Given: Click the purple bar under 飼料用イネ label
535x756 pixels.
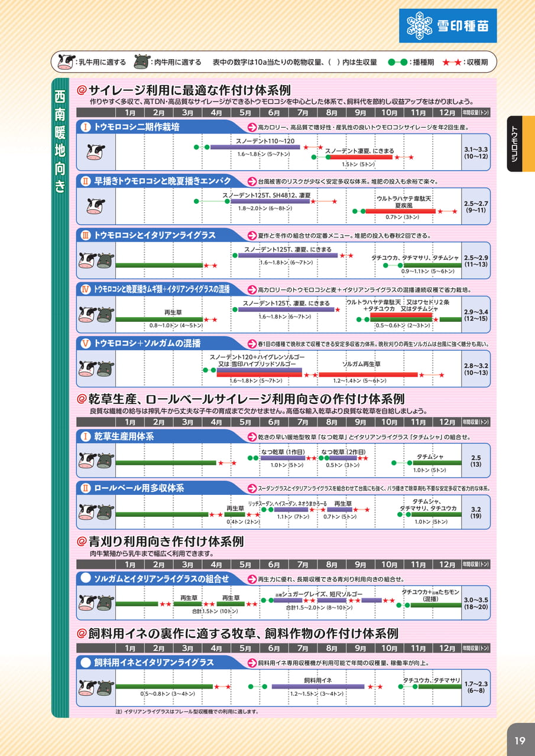Looking at the screenshot, I should tap(318, 687).
